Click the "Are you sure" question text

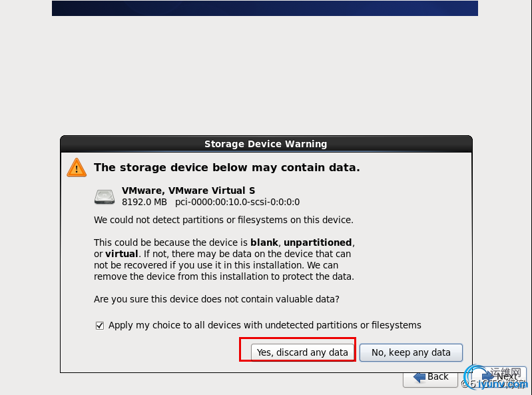tap(216, 299)
